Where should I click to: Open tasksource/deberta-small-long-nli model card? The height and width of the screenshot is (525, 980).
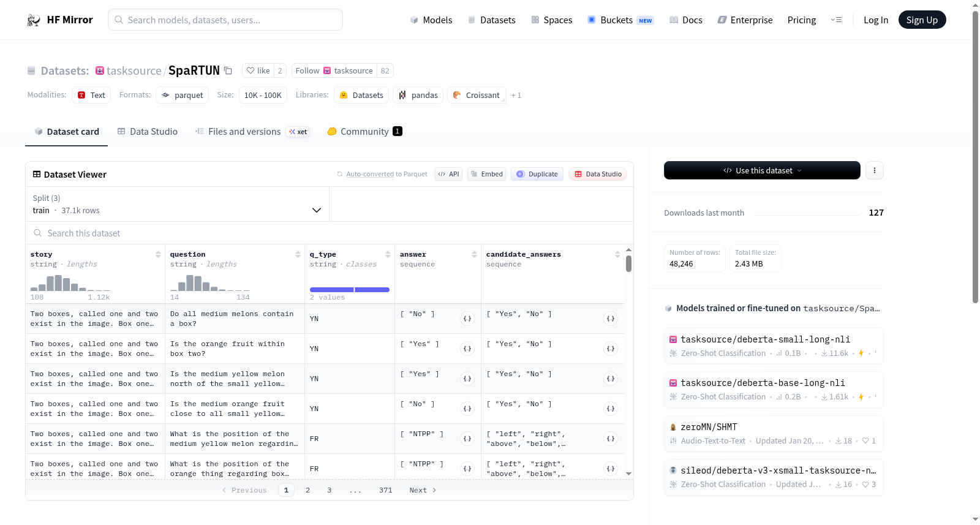774,346
